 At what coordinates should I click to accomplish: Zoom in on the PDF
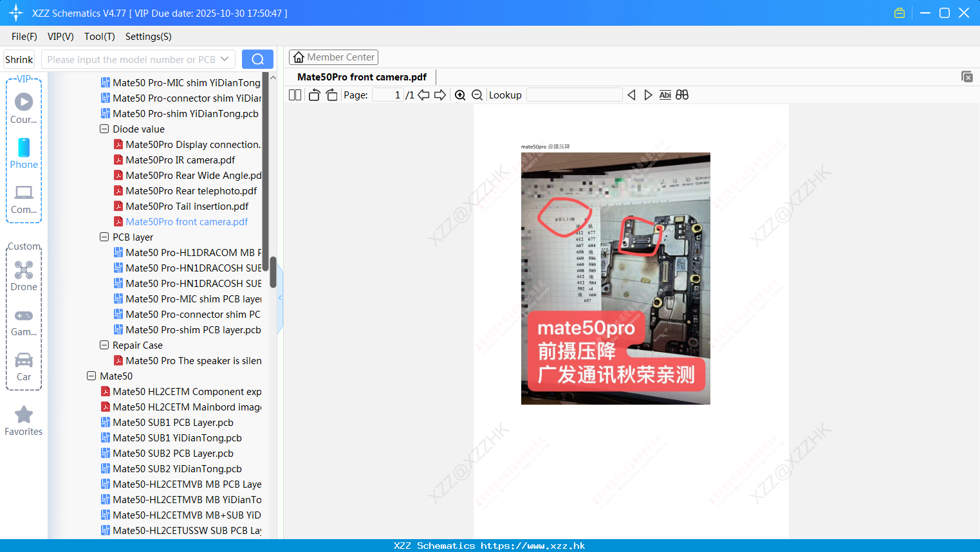click(x=460, y=95)
